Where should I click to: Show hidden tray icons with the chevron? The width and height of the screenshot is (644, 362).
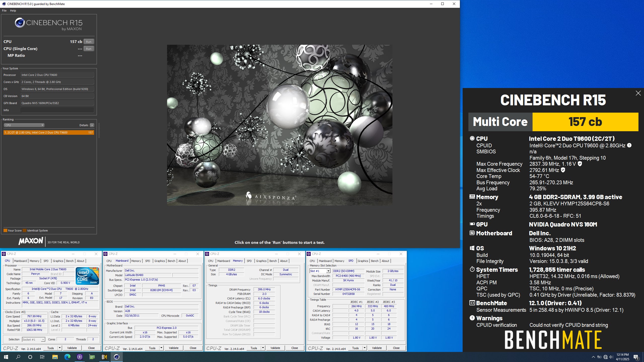[x=593, y=357]
